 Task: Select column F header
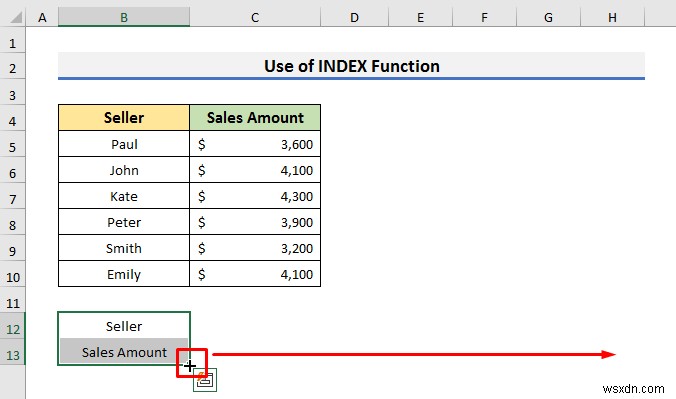point(484,18)
